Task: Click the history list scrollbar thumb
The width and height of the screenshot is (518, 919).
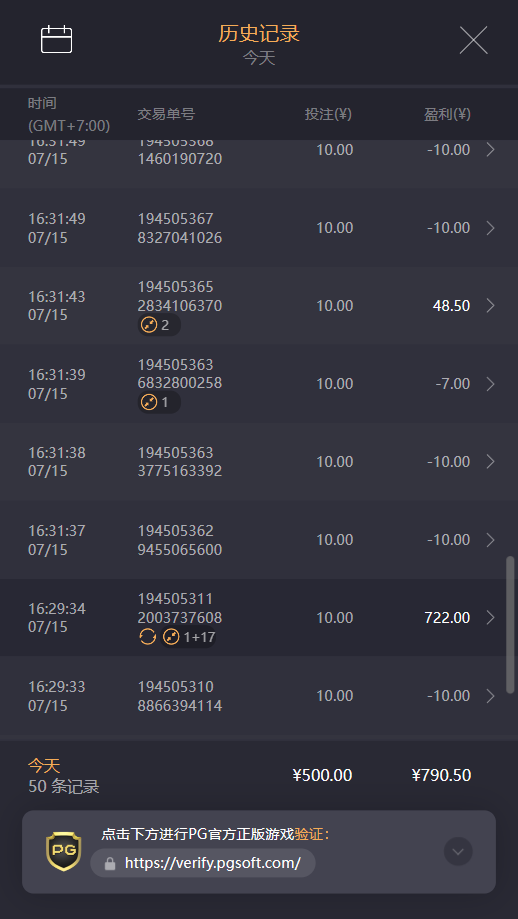Action: 510,625
